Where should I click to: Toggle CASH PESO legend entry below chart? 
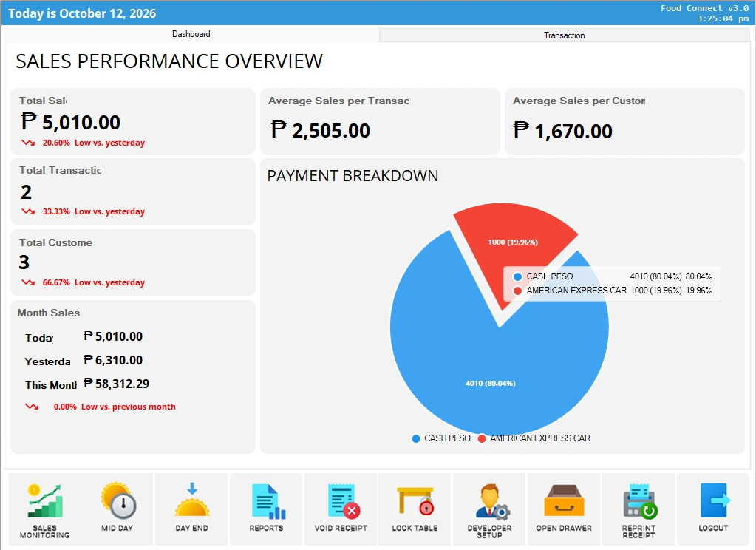pos(441,438)
